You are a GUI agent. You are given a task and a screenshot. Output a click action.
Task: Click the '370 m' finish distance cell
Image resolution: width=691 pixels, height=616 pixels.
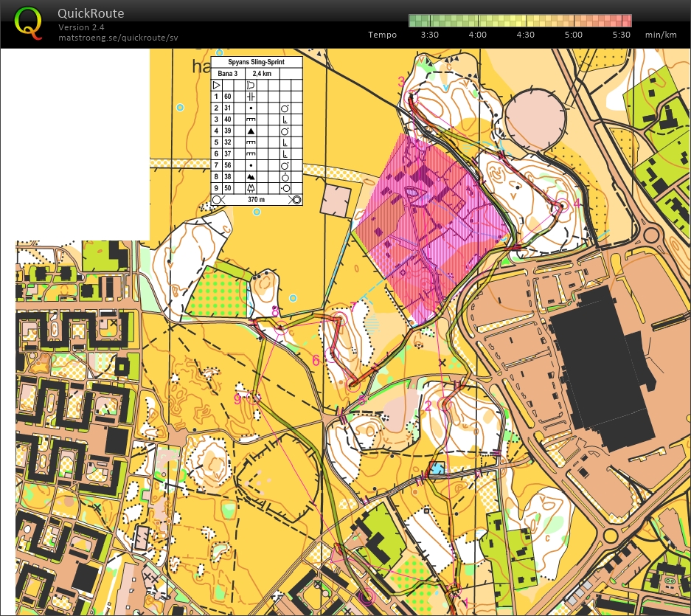coord(256,200)
